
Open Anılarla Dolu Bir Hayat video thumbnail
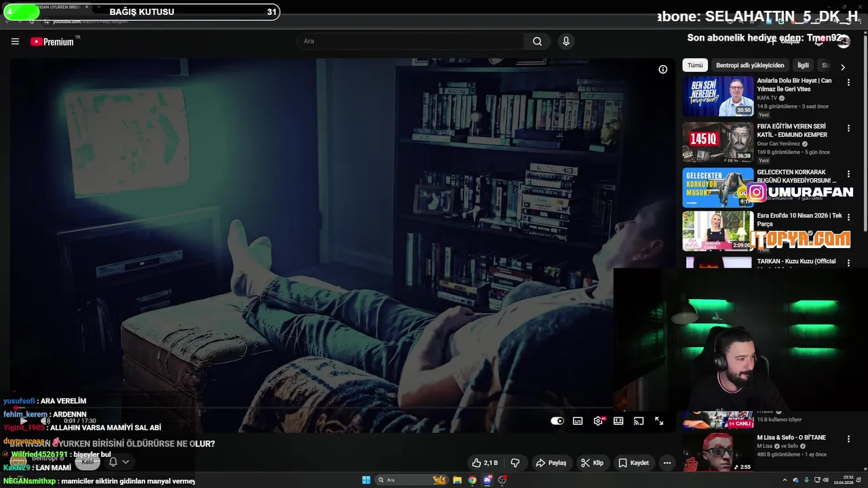718,96
